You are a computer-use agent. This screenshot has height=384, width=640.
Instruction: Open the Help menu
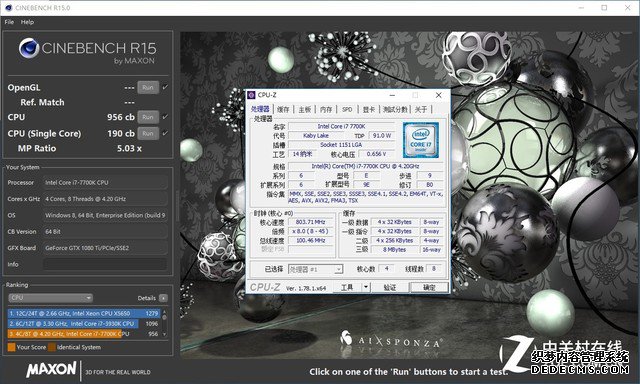[x=27, y=22]
